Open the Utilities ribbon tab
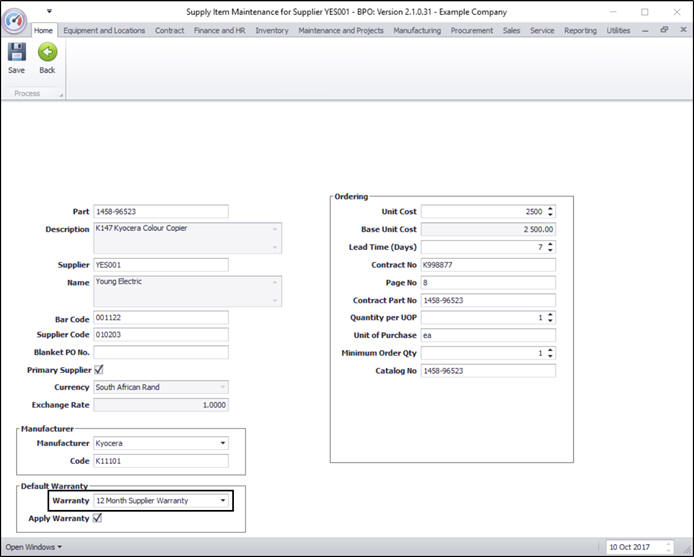The width and height of the screenshot is (694, 557). tap(618, 31)
